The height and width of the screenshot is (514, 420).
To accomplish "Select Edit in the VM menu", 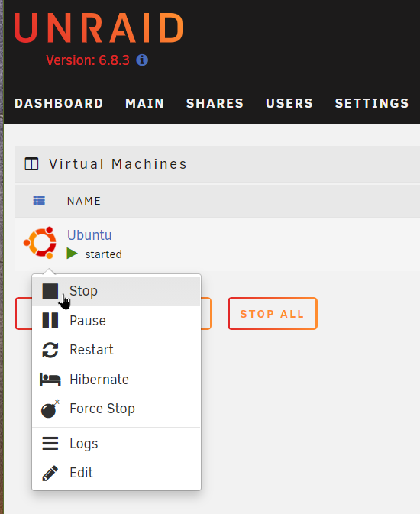I will click(x=116, y=473).
